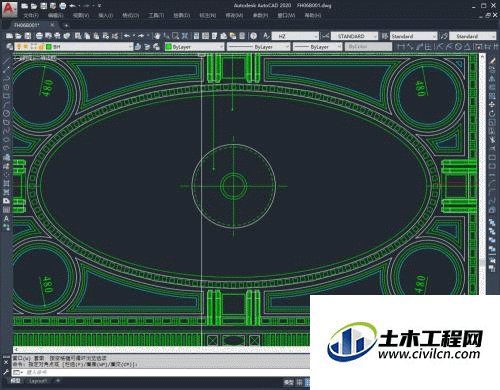
Task: Toggle the layer freeze sun icon
Action: tap(26, 47)
